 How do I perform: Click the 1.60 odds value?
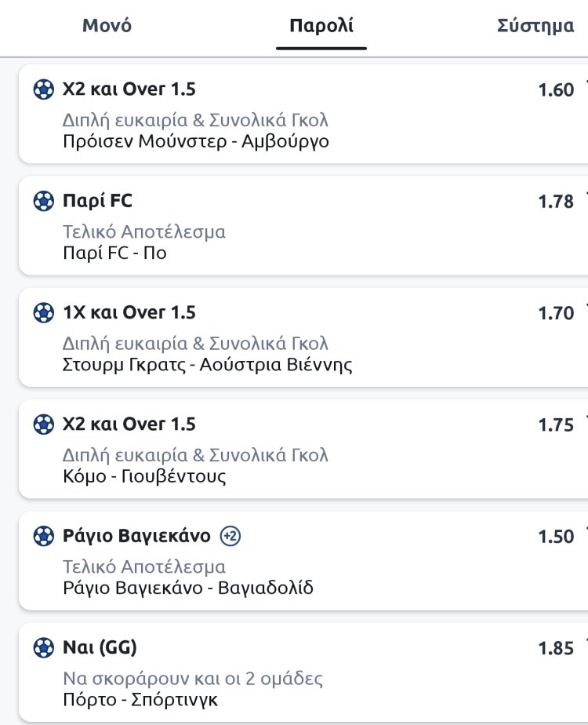point(556,90)
